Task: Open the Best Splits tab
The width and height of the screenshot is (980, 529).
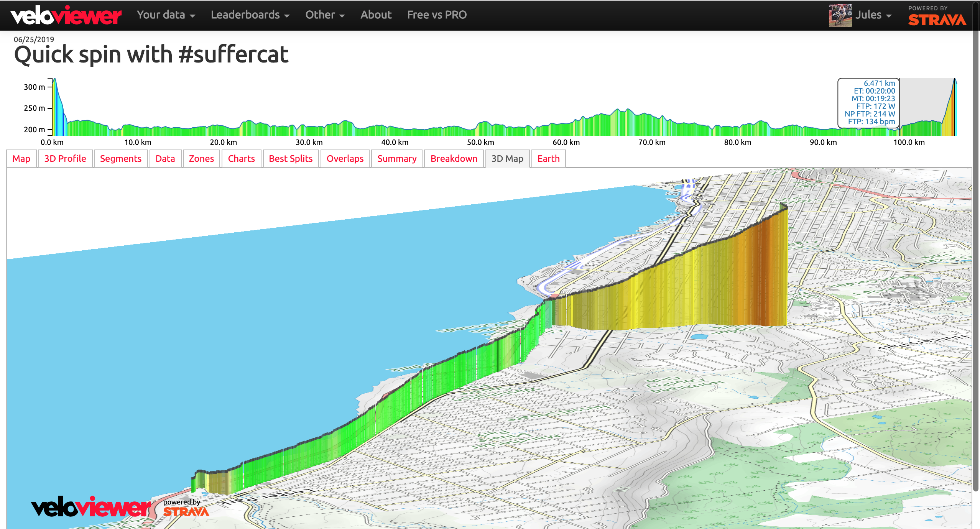Action: [291, 159]
